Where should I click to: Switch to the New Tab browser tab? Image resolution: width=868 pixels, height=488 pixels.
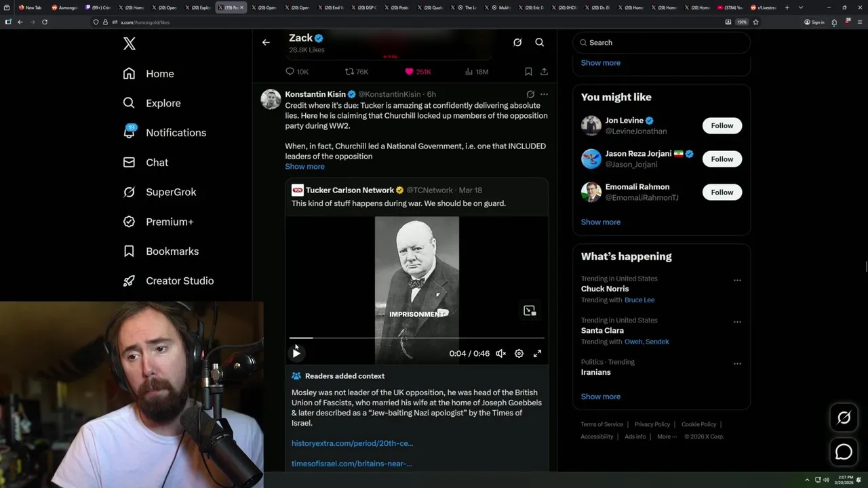pos(30,7)
